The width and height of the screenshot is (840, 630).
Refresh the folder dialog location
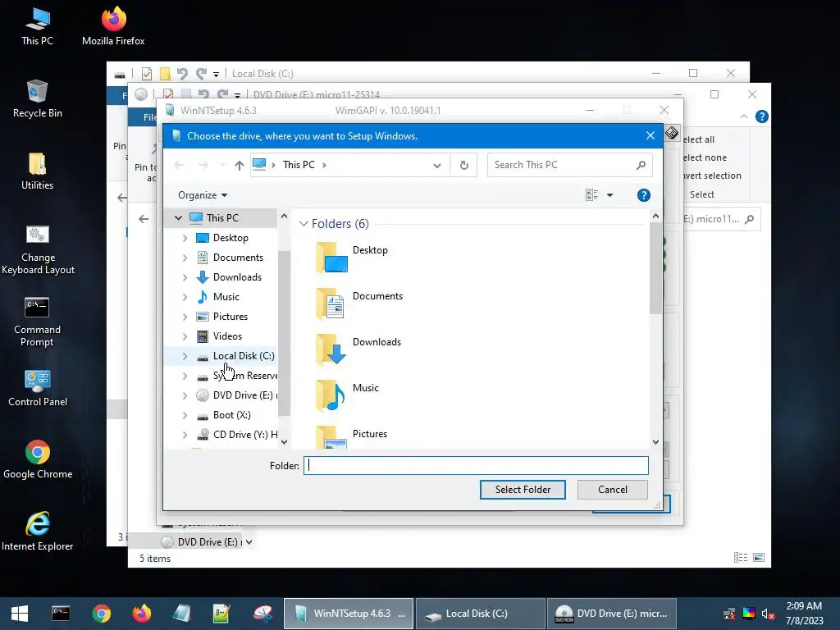[x=464, y=165]
